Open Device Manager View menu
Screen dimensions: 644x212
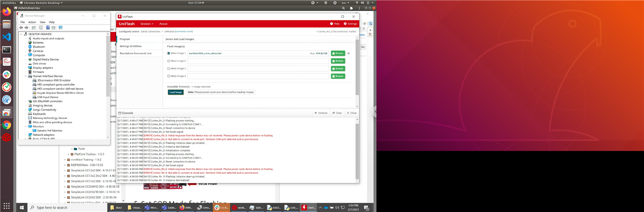tap(42, 22)
